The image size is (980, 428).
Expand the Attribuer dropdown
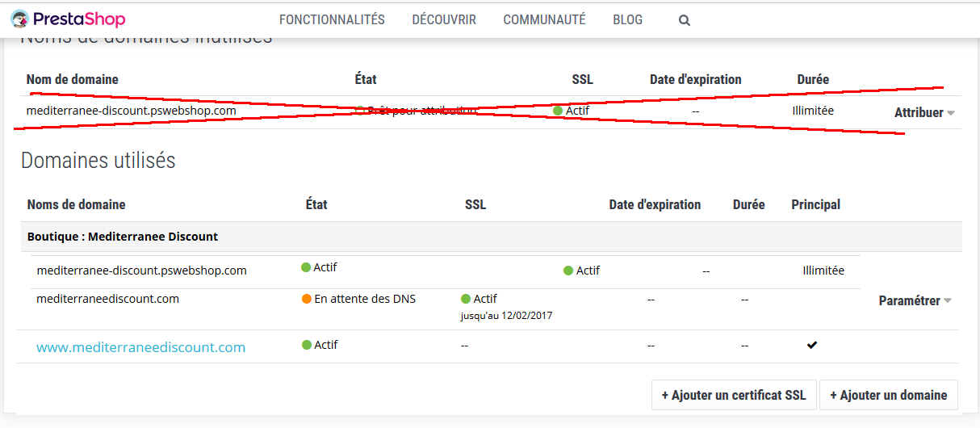tap(924, 113)
